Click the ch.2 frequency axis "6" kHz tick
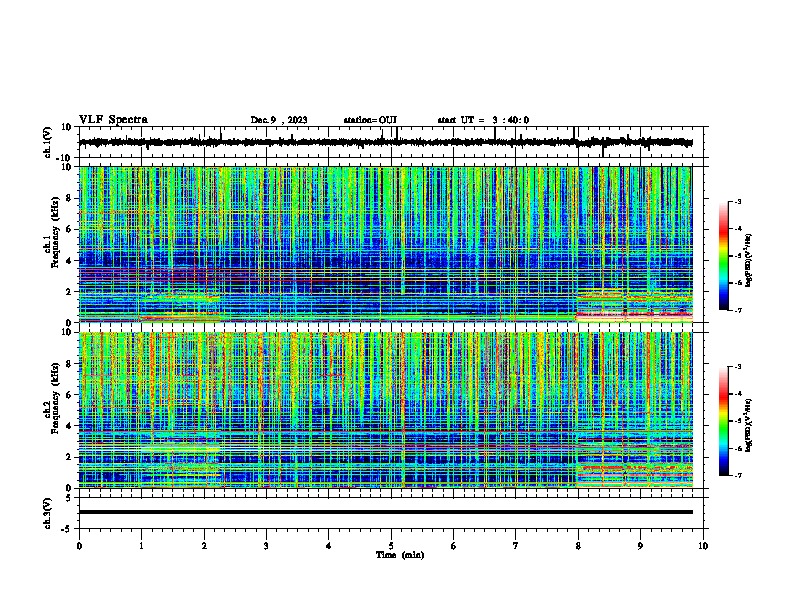 coord(71,395)
